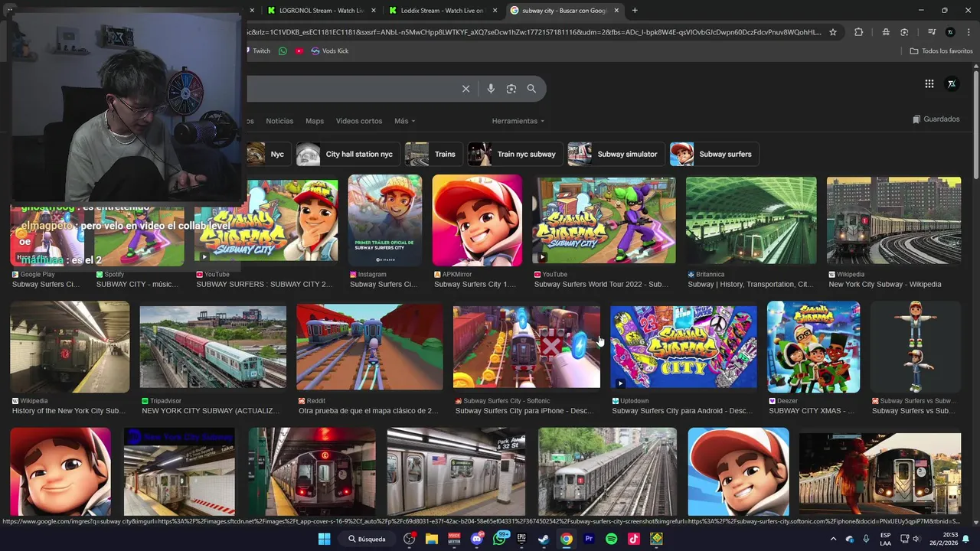
Task: Open the Todos los favoritos folder
Action: point(941,51)
